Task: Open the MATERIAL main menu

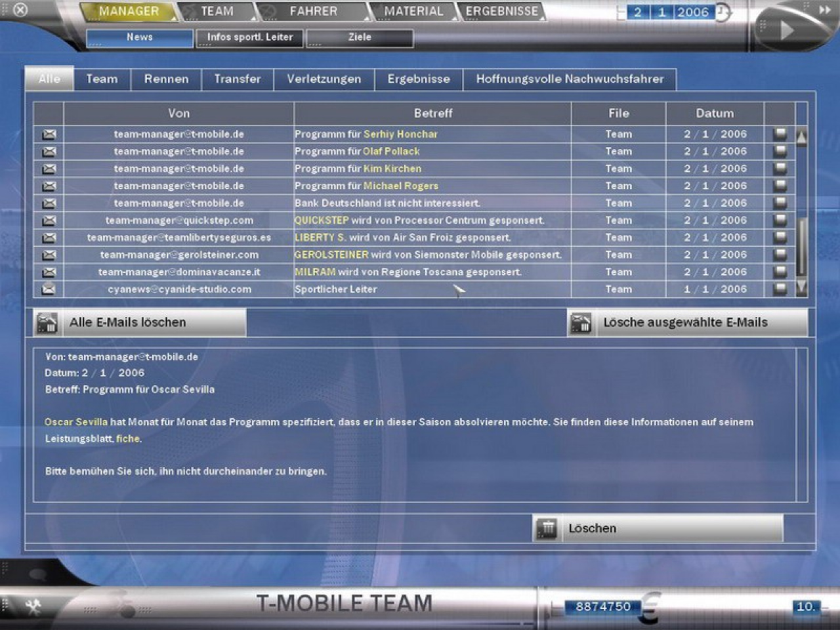Action: click(x=413, y=11)
